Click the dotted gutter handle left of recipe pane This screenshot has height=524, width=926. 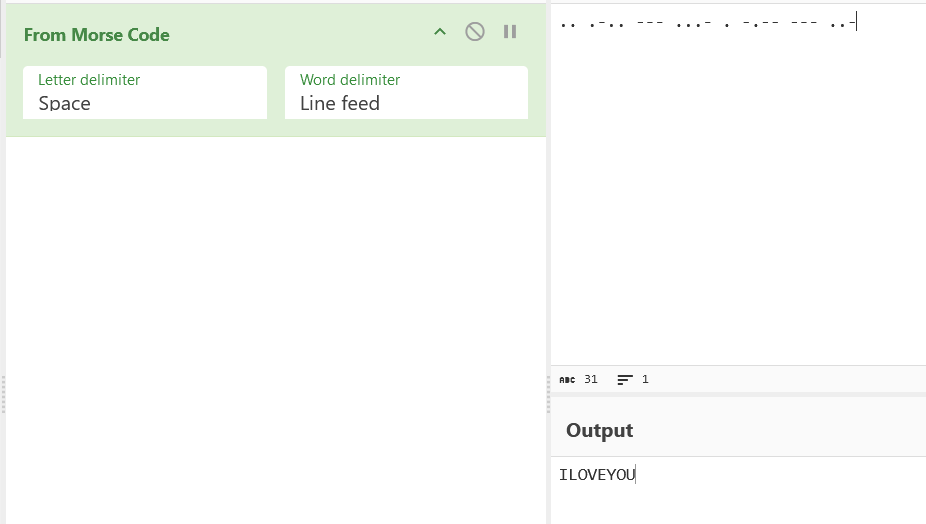point(3,395)
